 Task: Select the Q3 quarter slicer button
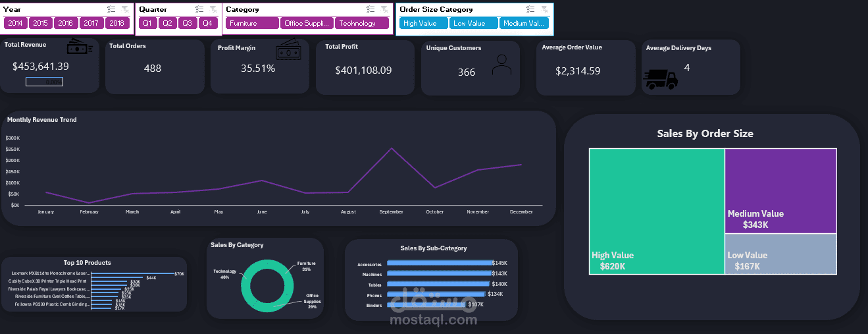click(188, 23)
